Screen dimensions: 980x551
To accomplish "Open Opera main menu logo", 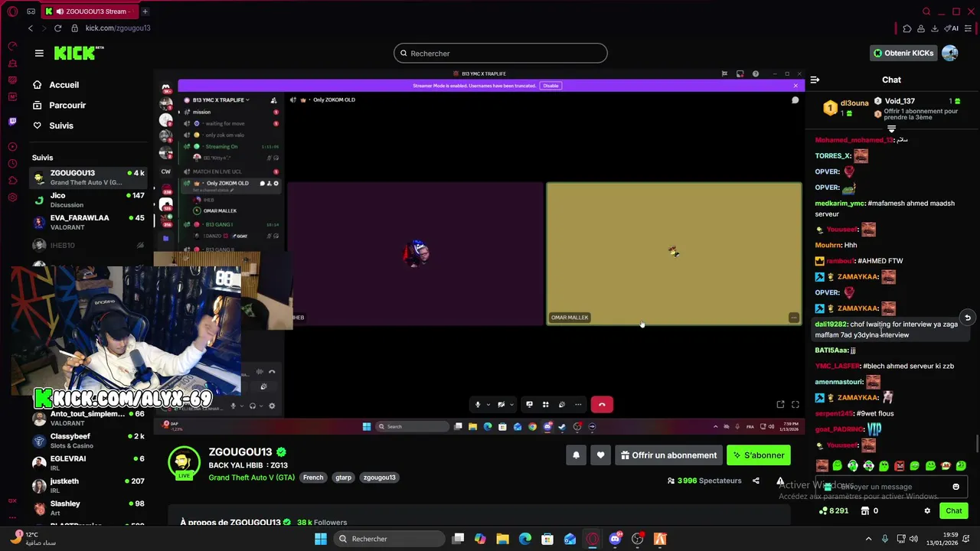I will pos(12,11).
